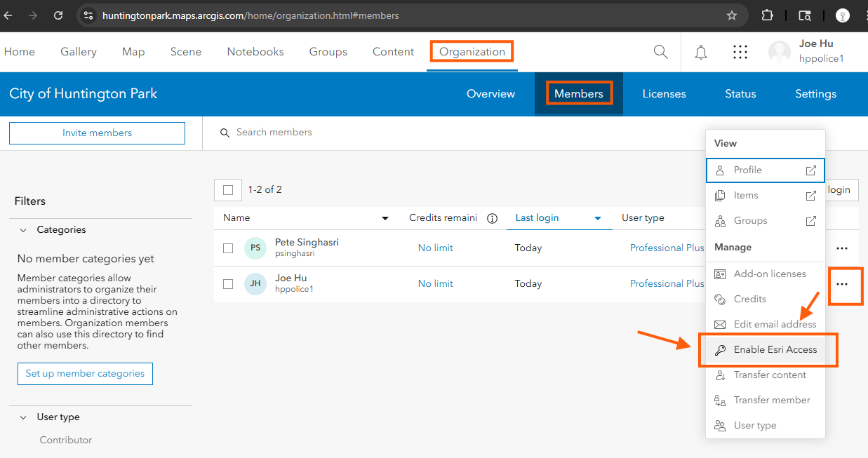Check the select-all members checkbox

(228, 190)
